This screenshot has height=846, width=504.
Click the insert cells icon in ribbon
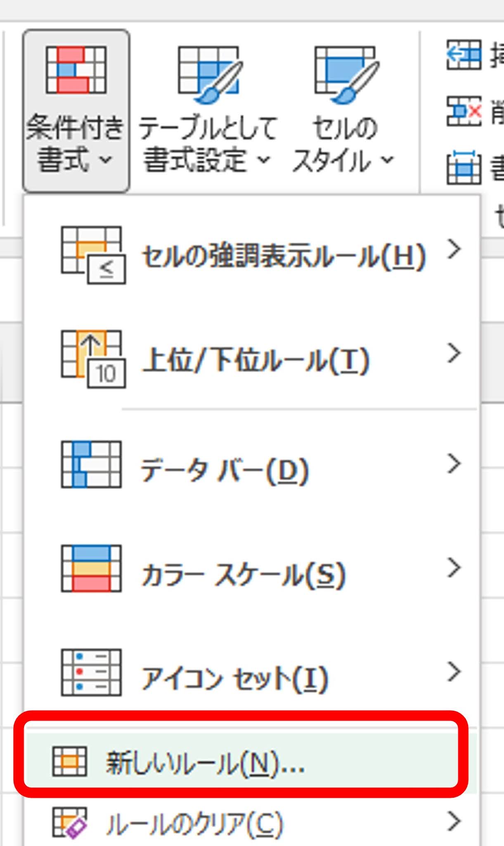[464, 55]
